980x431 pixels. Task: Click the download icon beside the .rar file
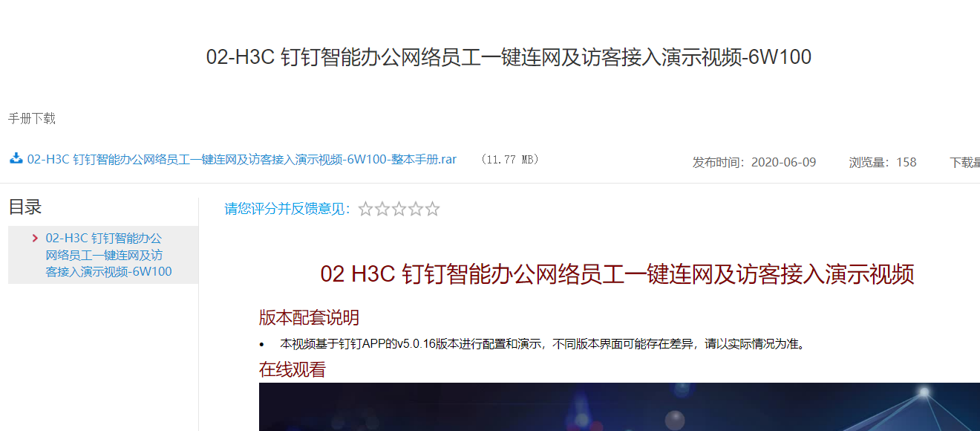pos(16,158)
